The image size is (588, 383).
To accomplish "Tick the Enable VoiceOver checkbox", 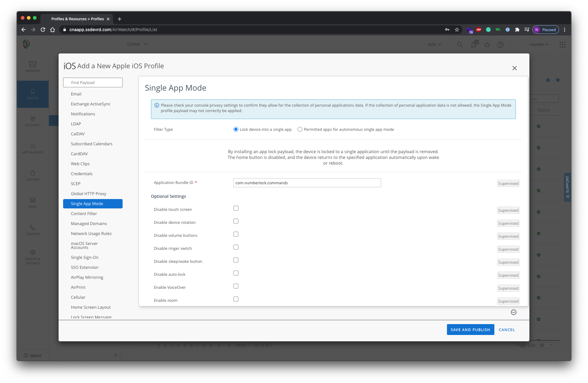I will (x=236, y=286).
